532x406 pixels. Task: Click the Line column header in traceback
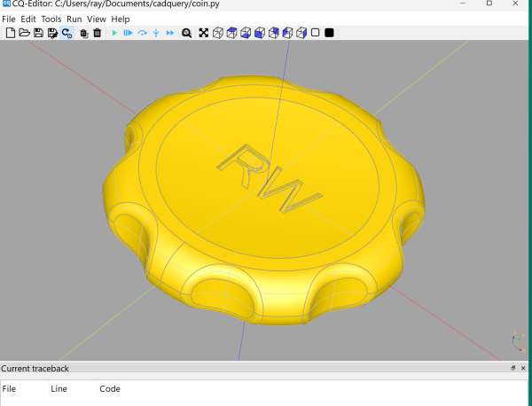[x=59, y=388]
